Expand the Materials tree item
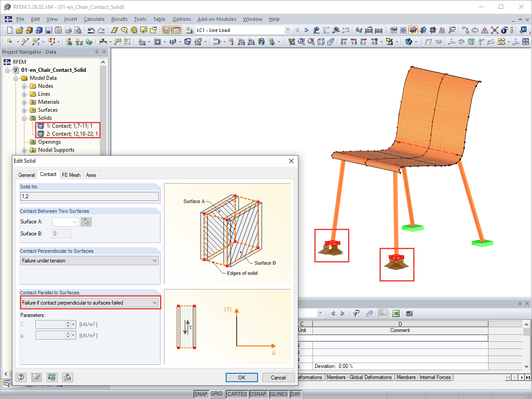532x399 pixels. (24, 102)
